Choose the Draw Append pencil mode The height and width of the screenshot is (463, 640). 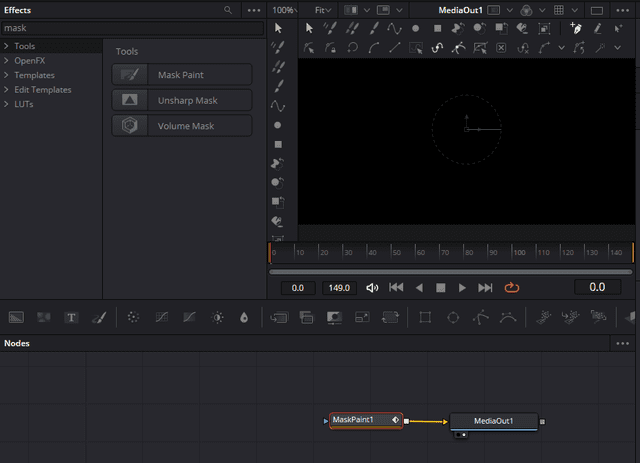coord(598,28)
